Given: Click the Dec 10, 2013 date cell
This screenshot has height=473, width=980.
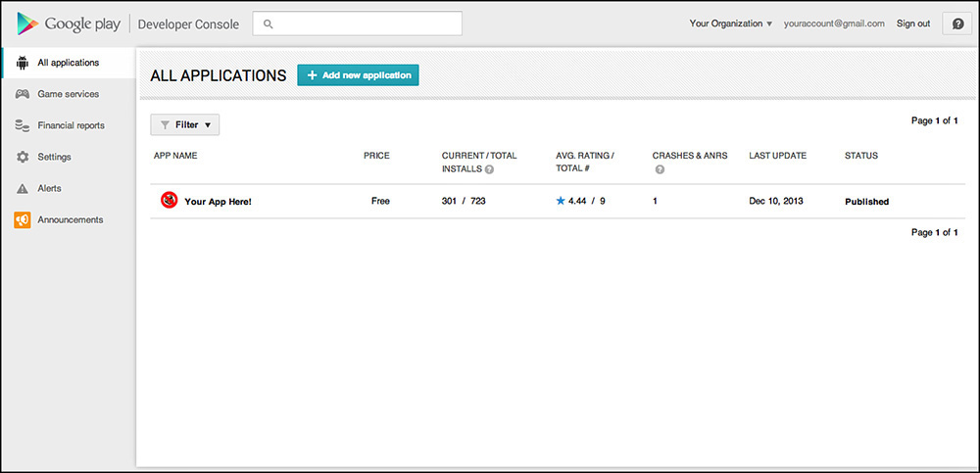Looking at the screenshot, I should [x=776, y=201].
